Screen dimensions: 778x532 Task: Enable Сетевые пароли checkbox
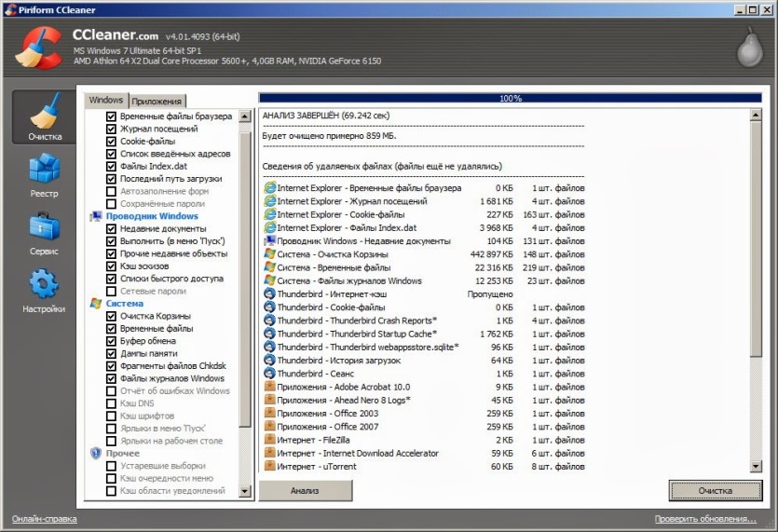[111, 292]
